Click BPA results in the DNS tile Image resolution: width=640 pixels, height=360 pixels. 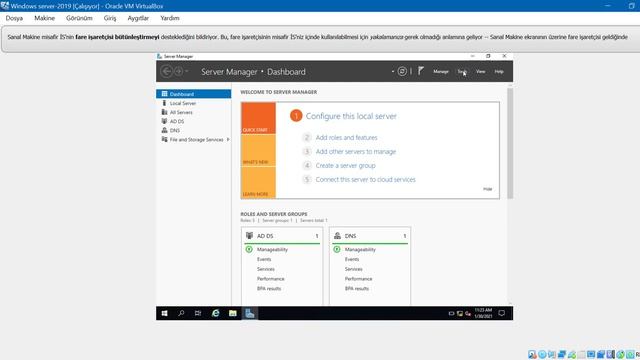[356, 289]
